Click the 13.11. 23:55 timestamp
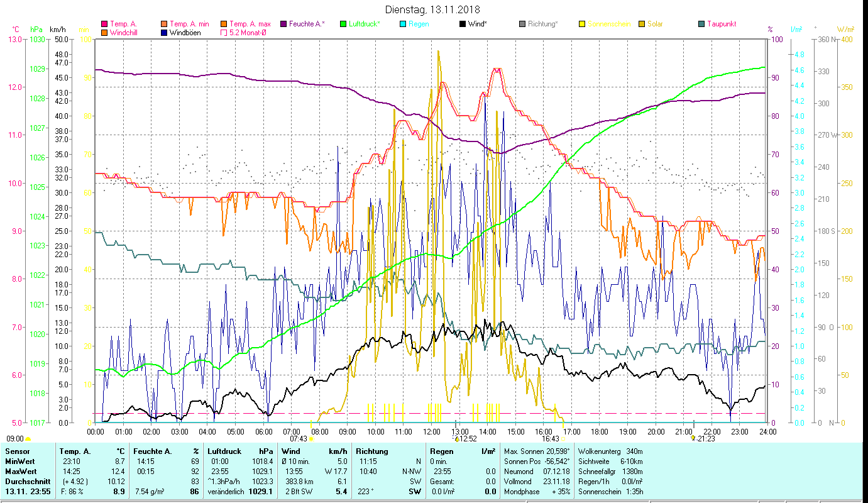The height and width of the screenshot is (503, 868). [27, 492]
